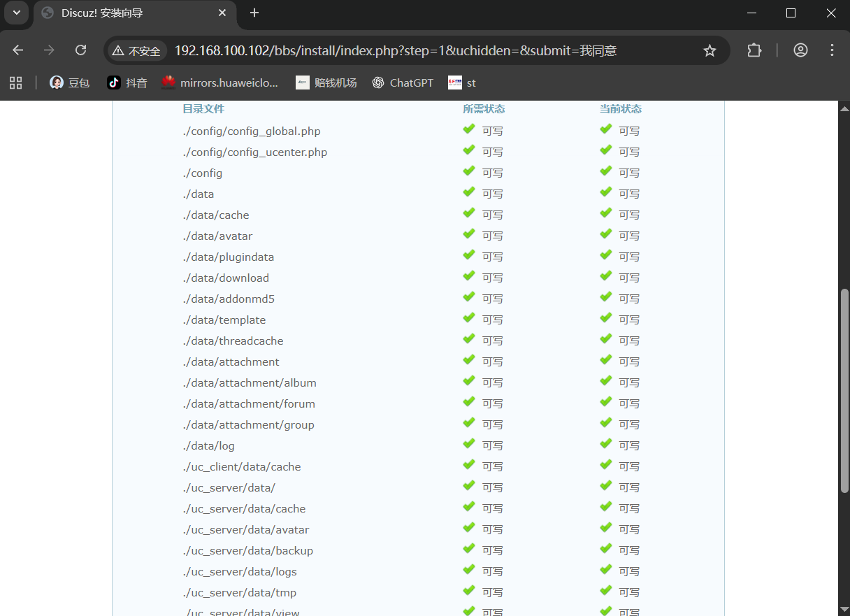This screenshot has height=616, width=850.
Task: Click ./config/config_global.php row text
Action: (252, 131)
